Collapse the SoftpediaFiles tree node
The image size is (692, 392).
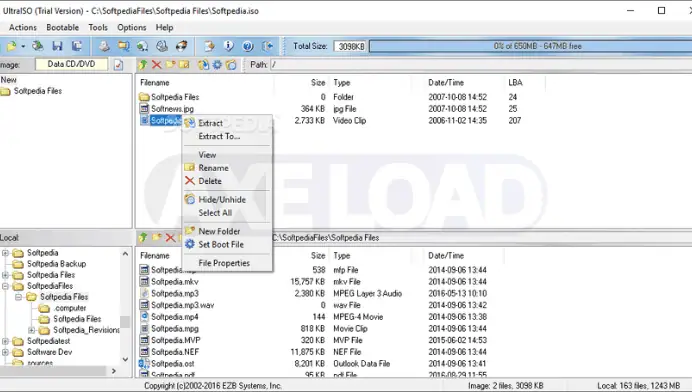(5, 286)
